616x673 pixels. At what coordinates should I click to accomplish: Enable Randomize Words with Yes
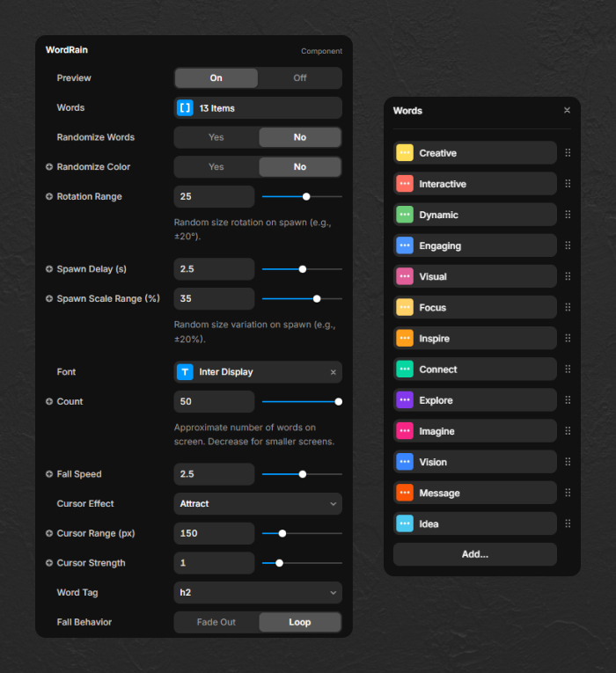point(216,137)
